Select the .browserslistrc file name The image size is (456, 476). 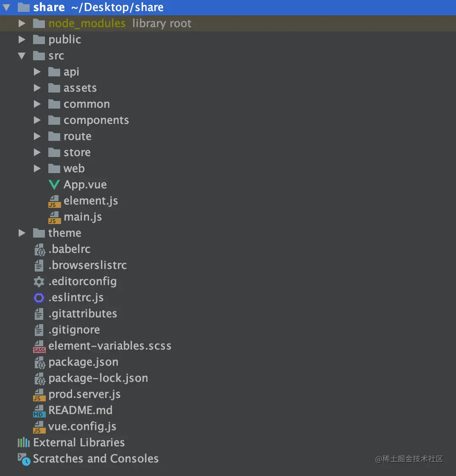88,265
